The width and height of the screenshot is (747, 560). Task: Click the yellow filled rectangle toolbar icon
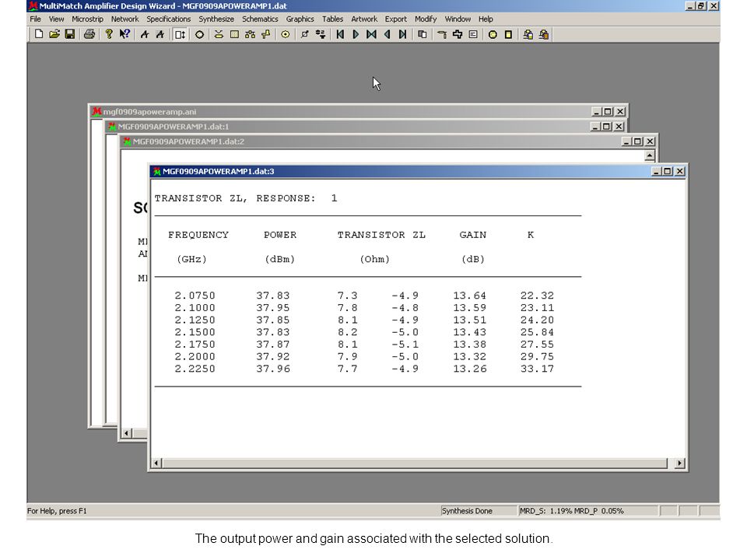point(508,34)
